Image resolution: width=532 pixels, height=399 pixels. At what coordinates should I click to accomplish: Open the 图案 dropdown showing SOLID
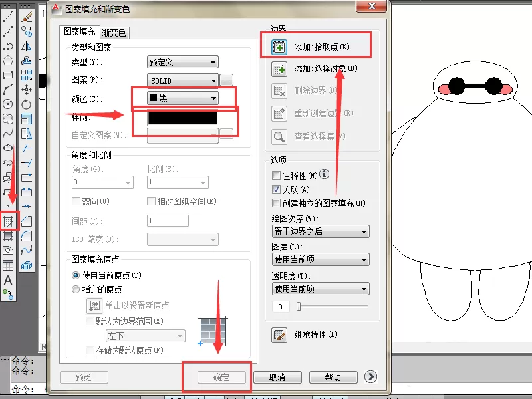[182, 80]
